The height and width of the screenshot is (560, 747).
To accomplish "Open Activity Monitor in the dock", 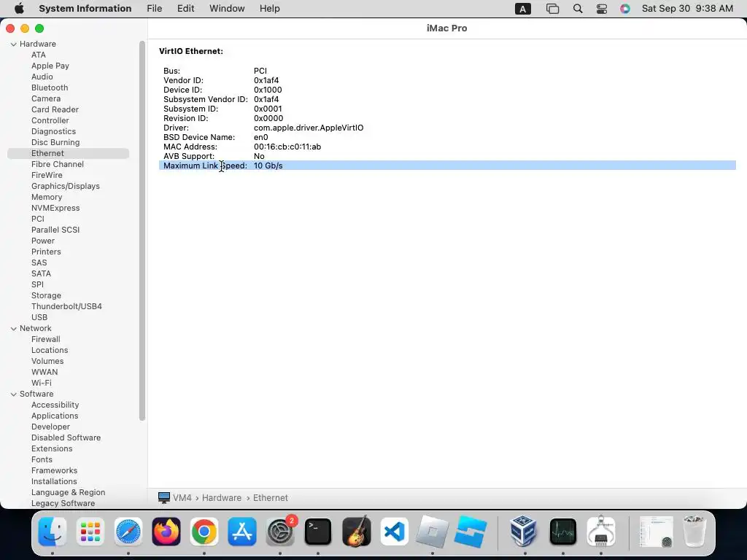I will pyautogui.click(x=562, y=532).
